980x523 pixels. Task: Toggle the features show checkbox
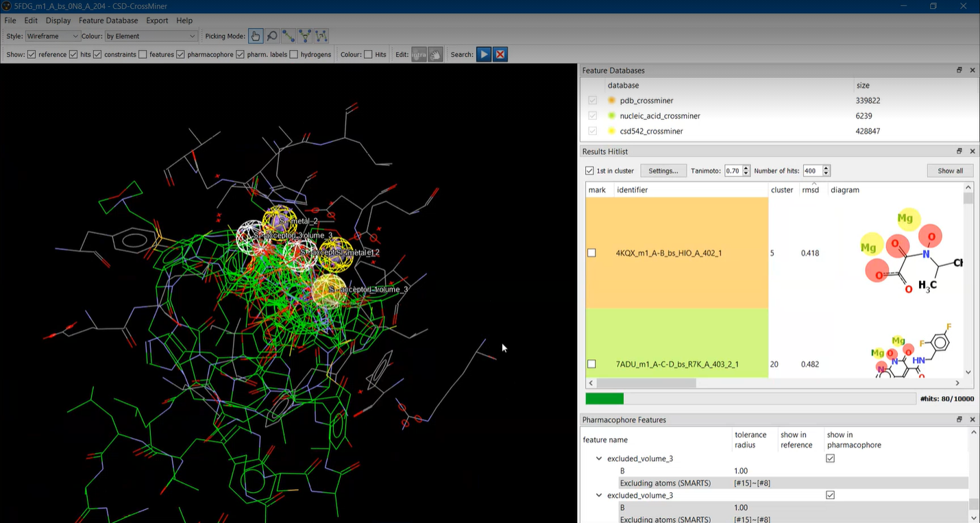point(143,54)
